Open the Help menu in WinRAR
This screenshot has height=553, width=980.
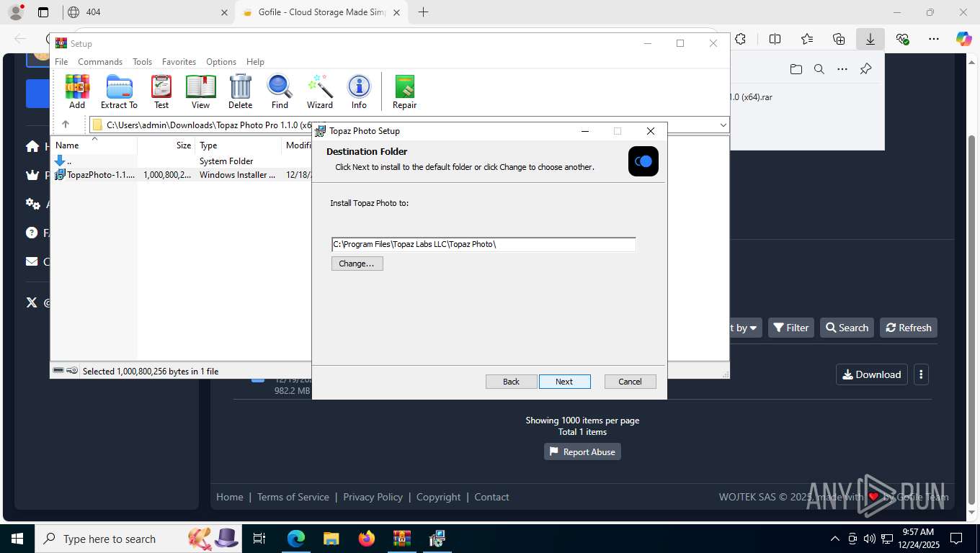pyautogui.click(x=255, y=62)
